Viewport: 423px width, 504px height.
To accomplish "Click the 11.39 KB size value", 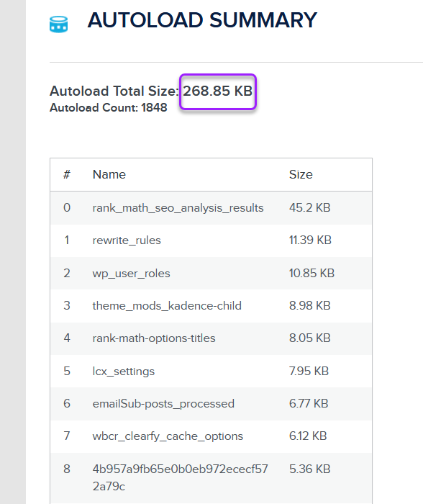I will click(x=310, y=240).
